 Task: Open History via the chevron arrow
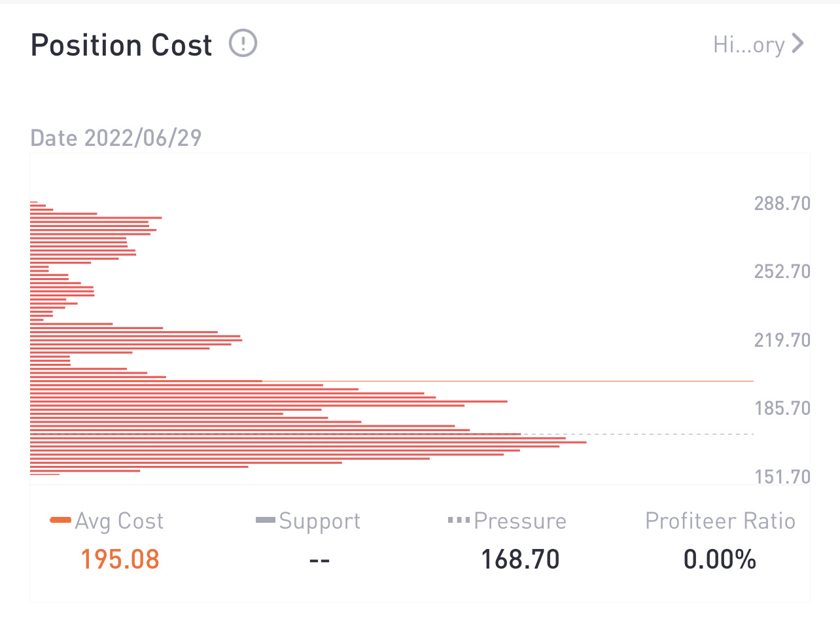(x=797, y=44)
